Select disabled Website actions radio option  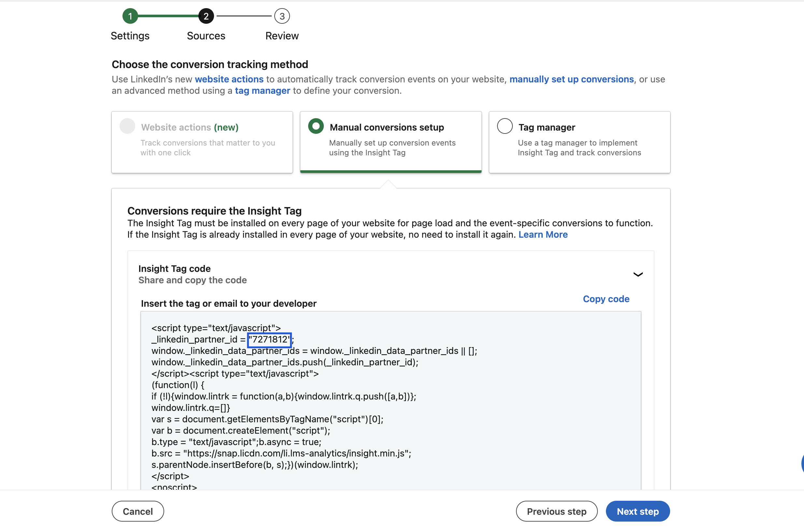pyautogui.click(x=127, y=126)
